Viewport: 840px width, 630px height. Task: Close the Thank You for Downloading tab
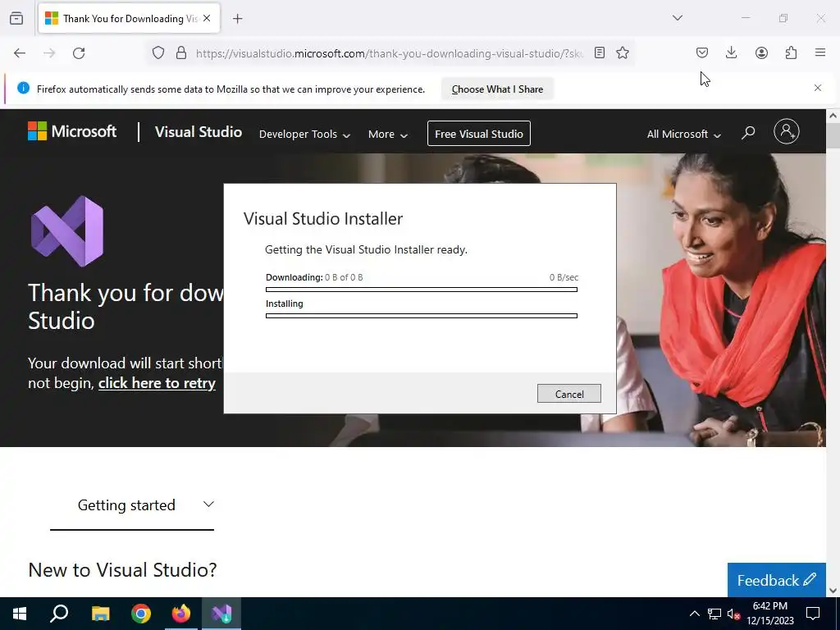207,18
